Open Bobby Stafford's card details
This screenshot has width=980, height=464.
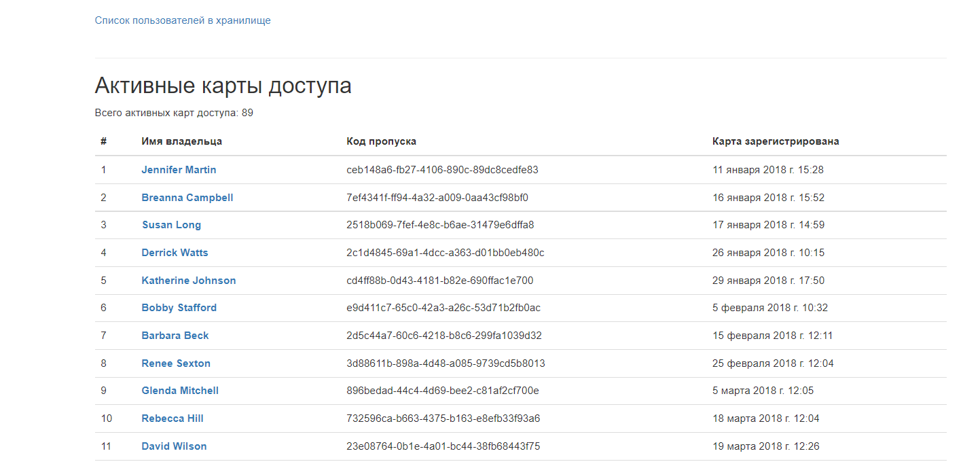[179, 307]
